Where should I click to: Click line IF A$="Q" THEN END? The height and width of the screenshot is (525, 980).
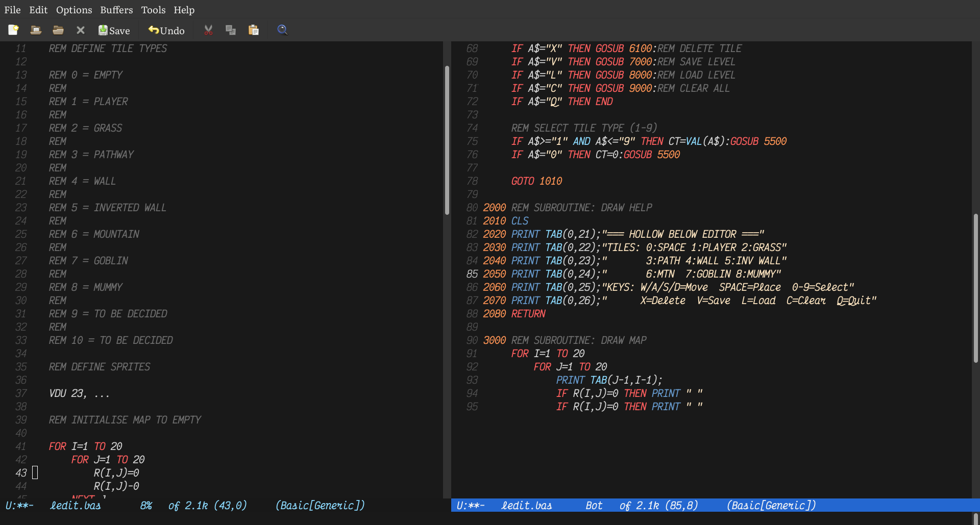point(562,102)
